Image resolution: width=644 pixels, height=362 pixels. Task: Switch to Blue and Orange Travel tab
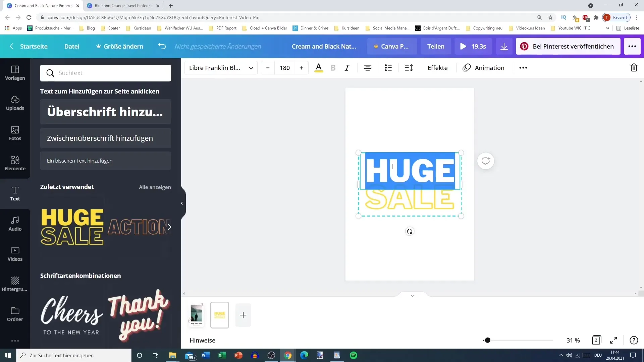(123, 6)
